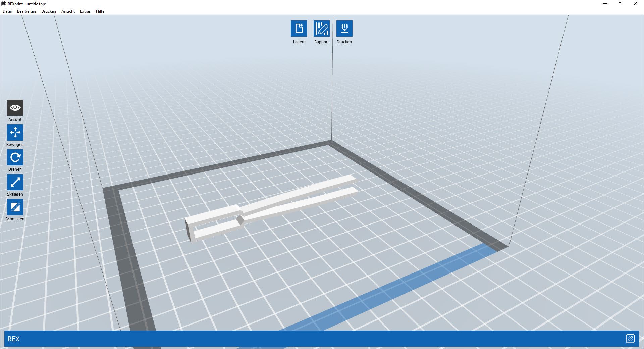644x349 pixels.
Task: Open the Ansicht menu in menu bar
Action: click(x=68, y=11)
